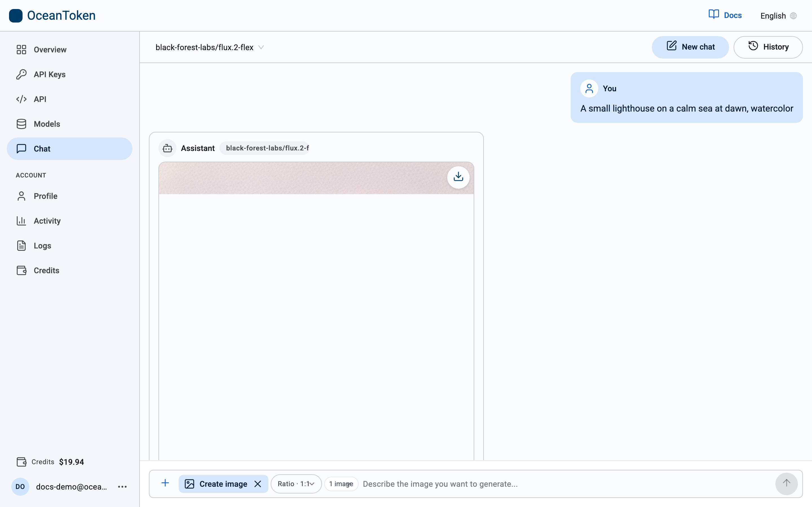This screenshot has height=507, width=812.
Task: Expand the Ratio 1:1 dropdown
Action: click(296, 484)
